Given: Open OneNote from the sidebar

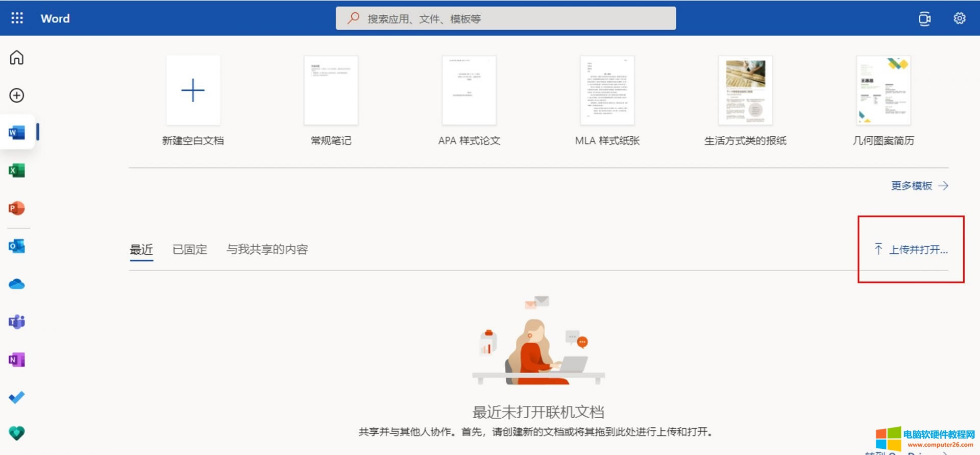Looking at the screenshot, I should (17, 360).
